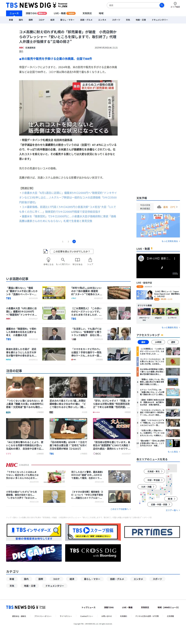The width and height of the screenshot is (186, 644).
Task: Select the LIVE・動画 tab
Action: (x=64, y=13)
